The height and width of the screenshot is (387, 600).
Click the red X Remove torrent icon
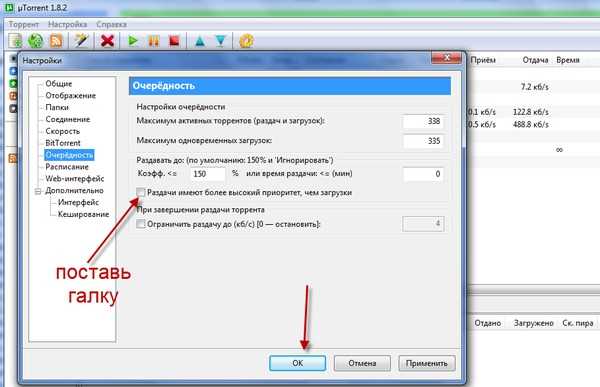pyautogui.click(x=107, y=41)
